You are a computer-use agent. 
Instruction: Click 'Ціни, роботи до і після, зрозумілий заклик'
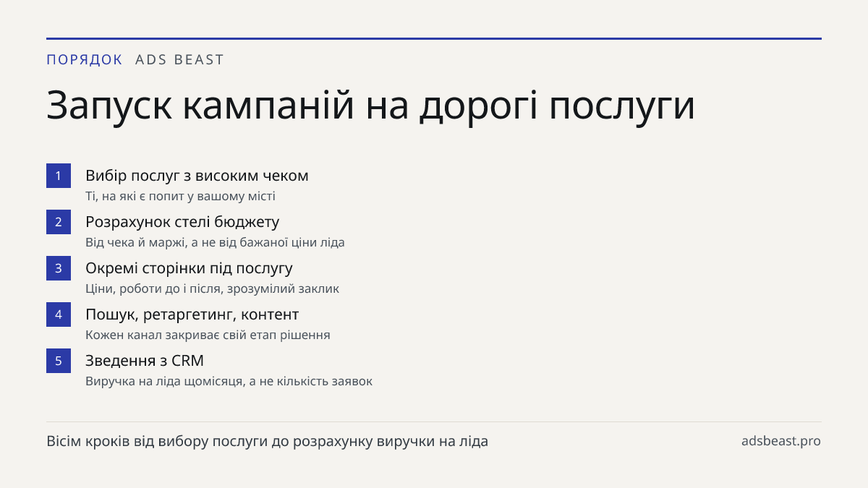pos(212,288)
